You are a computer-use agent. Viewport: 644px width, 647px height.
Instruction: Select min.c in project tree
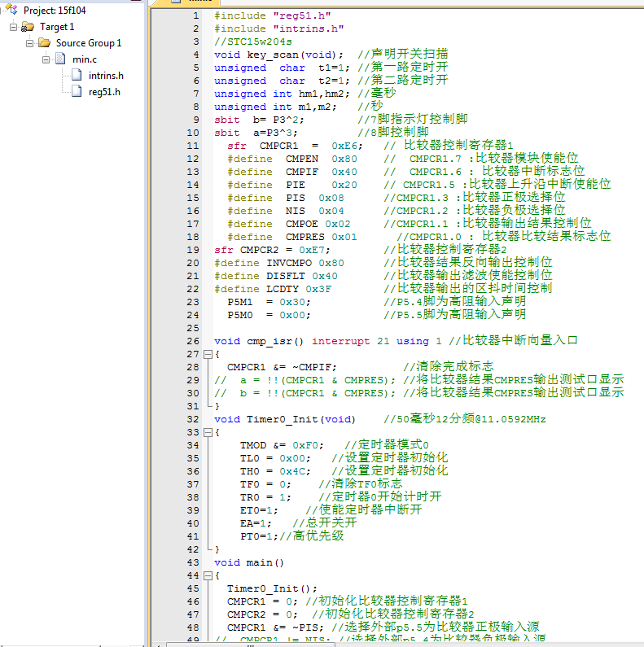click(x=85, y=59)
